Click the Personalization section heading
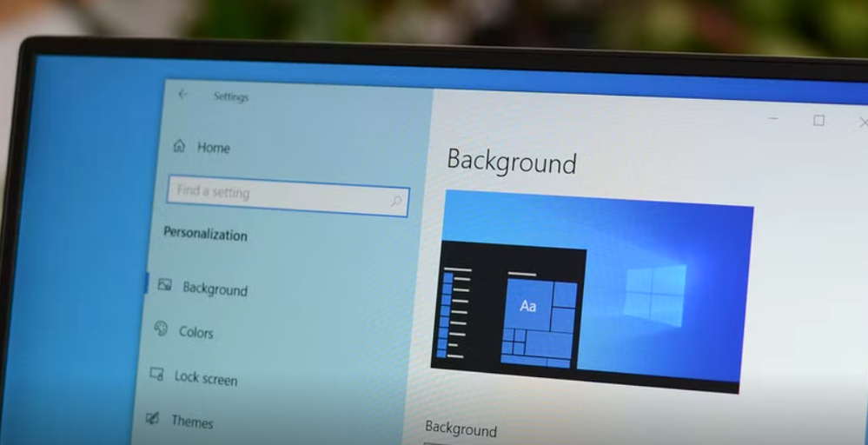This screenshot has height=445, width=868. 205,235
